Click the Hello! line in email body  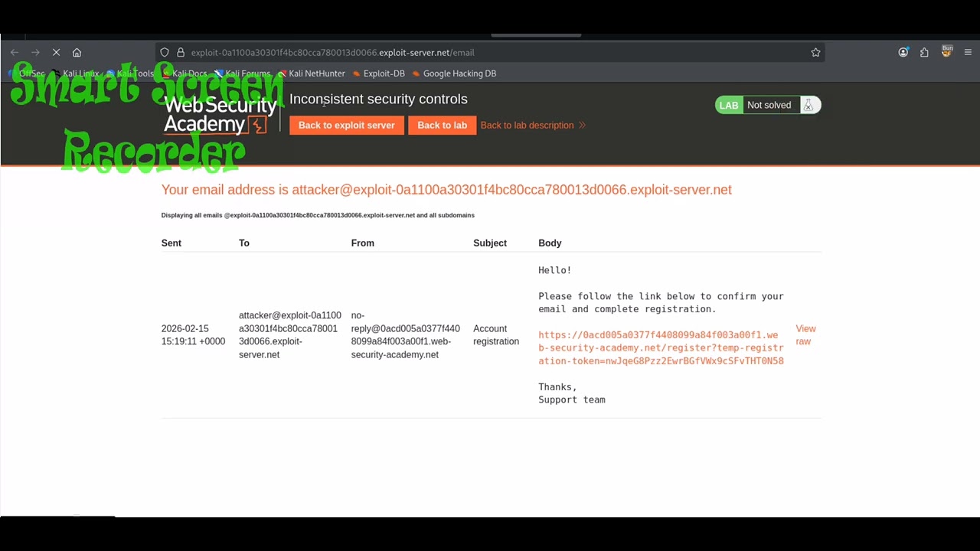pos(555,271)
